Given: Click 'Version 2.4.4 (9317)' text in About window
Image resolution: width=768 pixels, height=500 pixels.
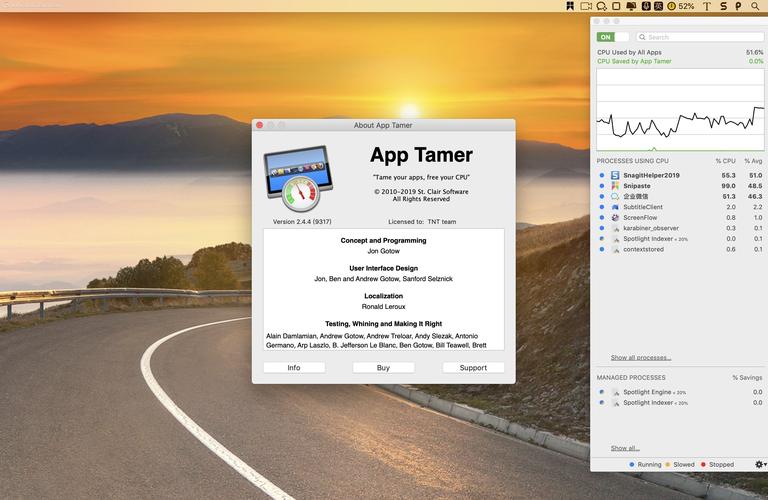Looking at the screenshot, I should click(x=302, y=222).
